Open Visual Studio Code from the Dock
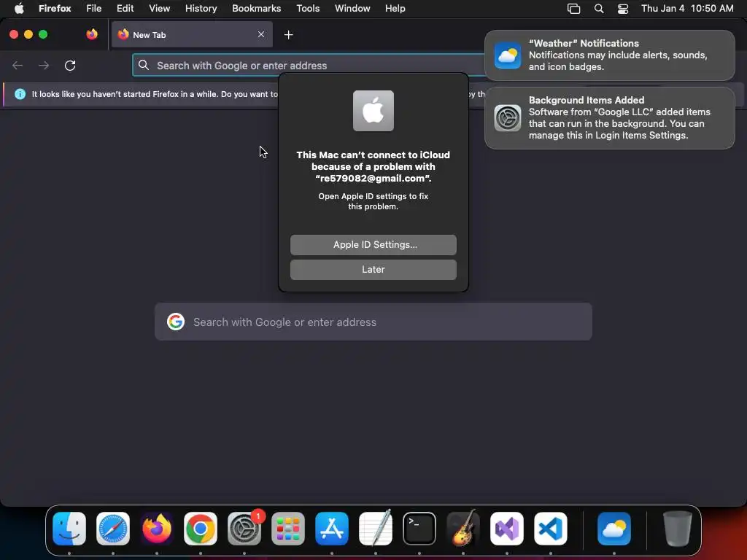This screenshot has height=560, width=747. [x=551, y=529]
